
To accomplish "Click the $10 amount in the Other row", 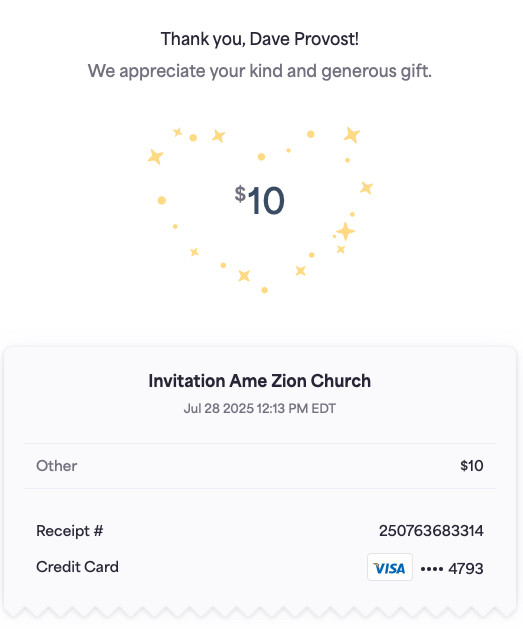I will coord(472,466).
